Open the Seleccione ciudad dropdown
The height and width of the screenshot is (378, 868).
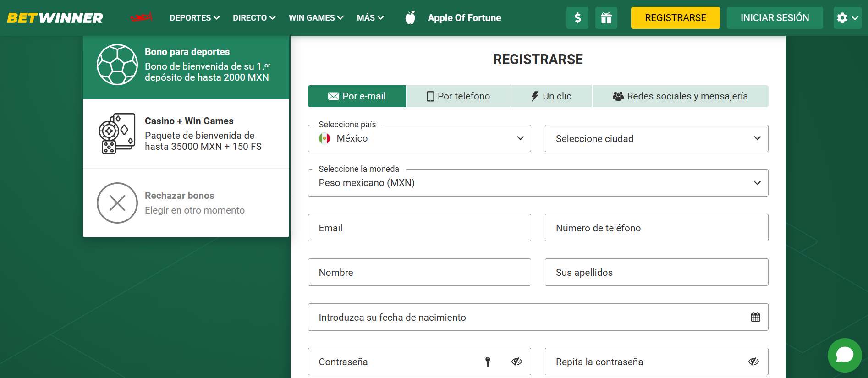click(656, 138)
